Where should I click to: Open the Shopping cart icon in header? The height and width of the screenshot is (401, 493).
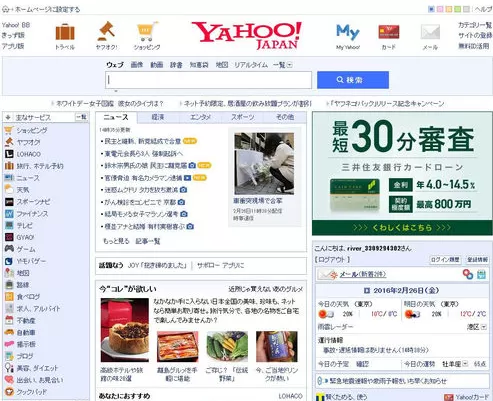pyautogui.click(x=147, y=31)
